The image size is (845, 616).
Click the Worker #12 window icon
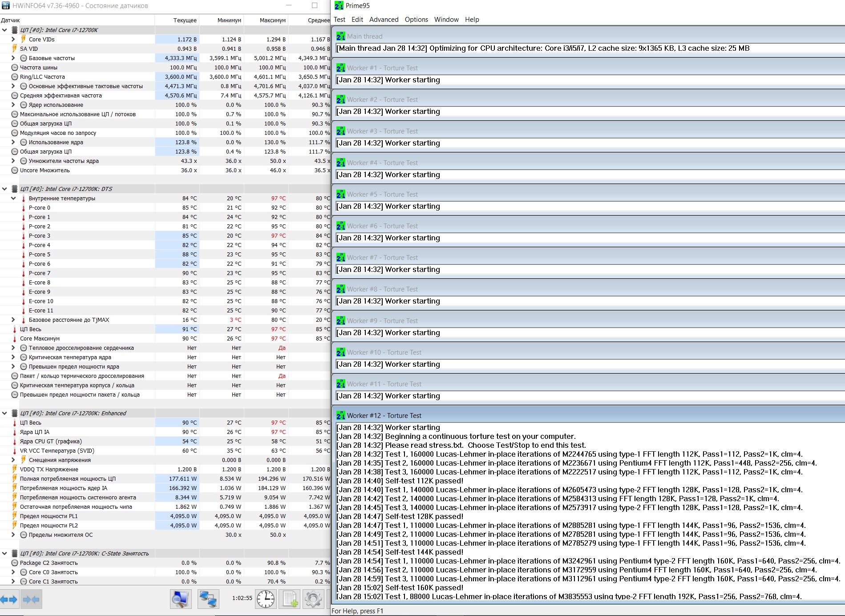click(341, 416)
